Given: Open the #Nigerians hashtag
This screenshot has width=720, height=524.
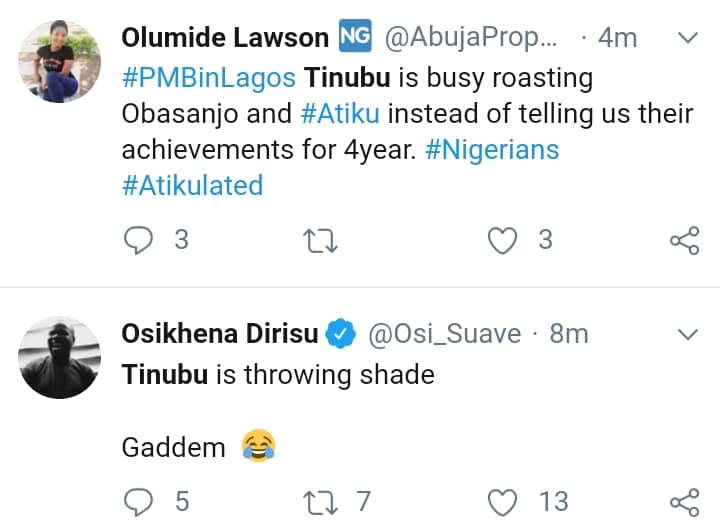Looking at the screenshot, I should tap(491, 149).
